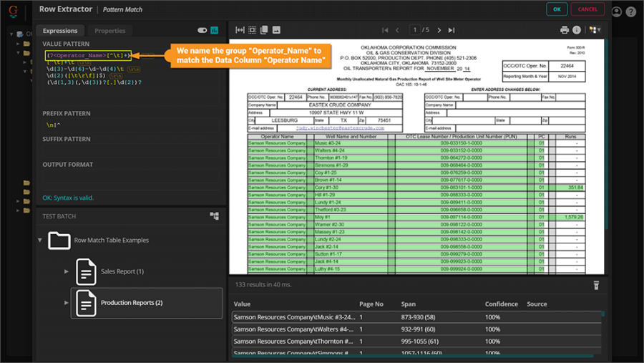Click the copy pages icon in viewer toolbar
Image resolution: width=644 pixels, height=363 pixels.
click(x=264, y=30)
